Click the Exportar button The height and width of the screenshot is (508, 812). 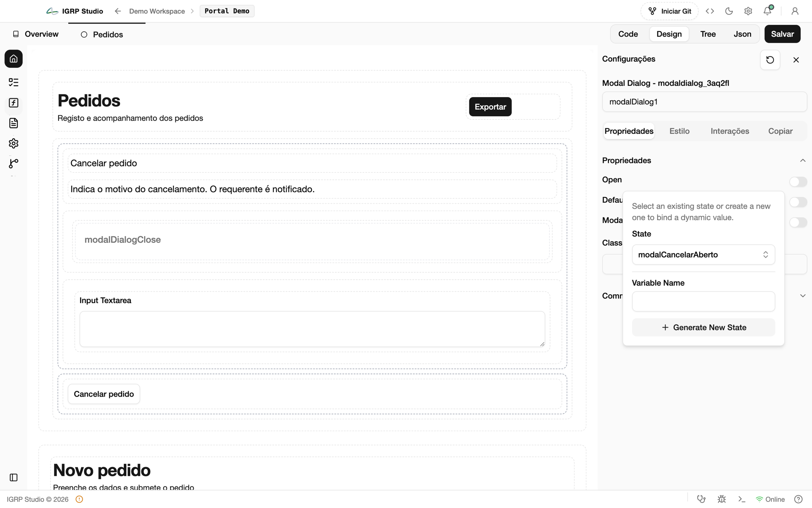coord(490,107)
